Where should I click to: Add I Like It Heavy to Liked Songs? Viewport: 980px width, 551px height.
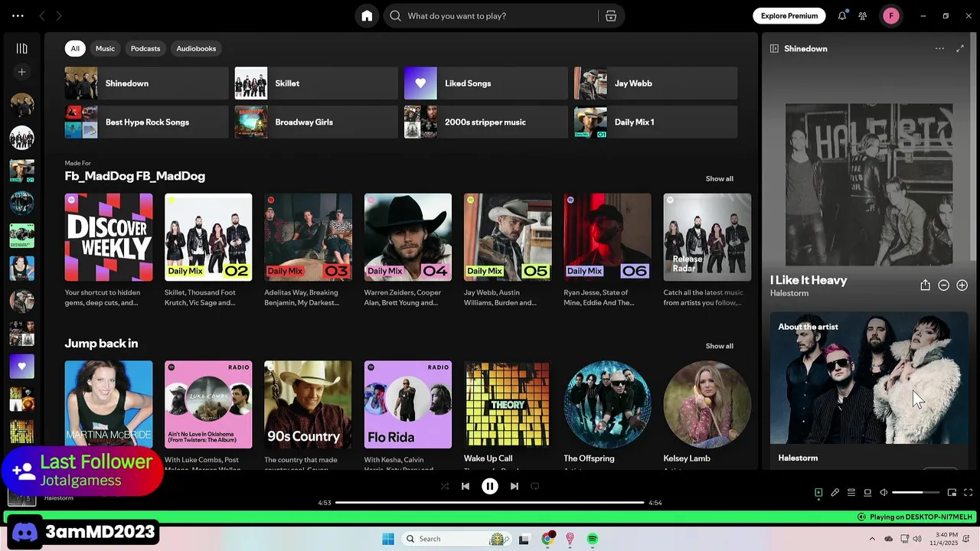tap(962, 285)
